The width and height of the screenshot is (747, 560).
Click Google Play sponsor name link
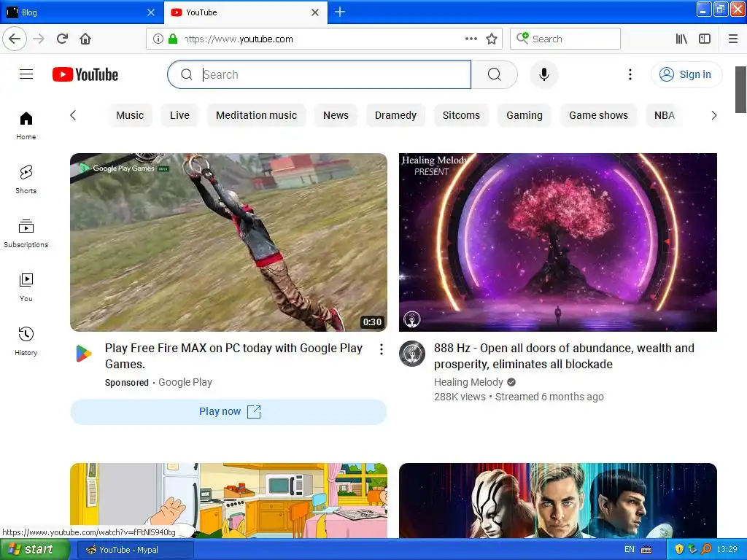tap(185, 382)
